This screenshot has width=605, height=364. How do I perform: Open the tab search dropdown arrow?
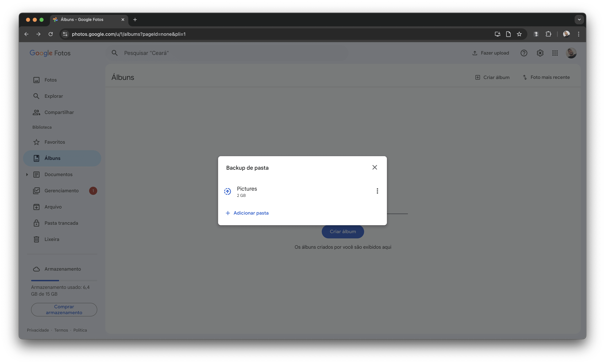click(x=579, y=20)
